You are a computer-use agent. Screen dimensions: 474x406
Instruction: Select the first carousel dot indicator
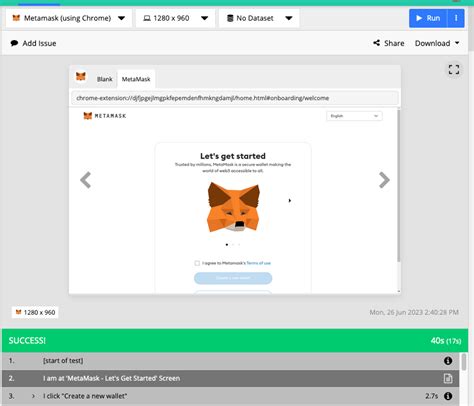[227, 245]
